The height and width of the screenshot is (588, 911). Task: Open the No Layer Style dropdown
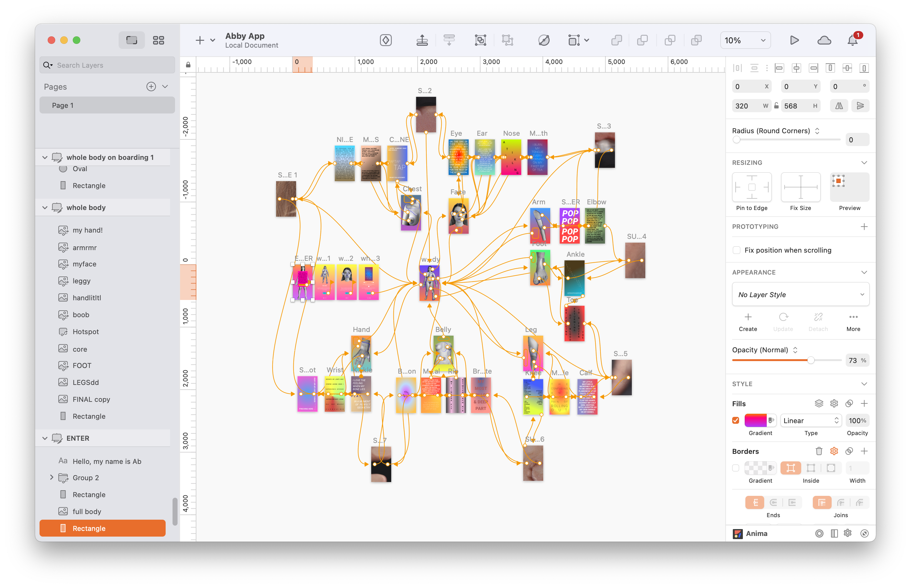click(800, 294)
